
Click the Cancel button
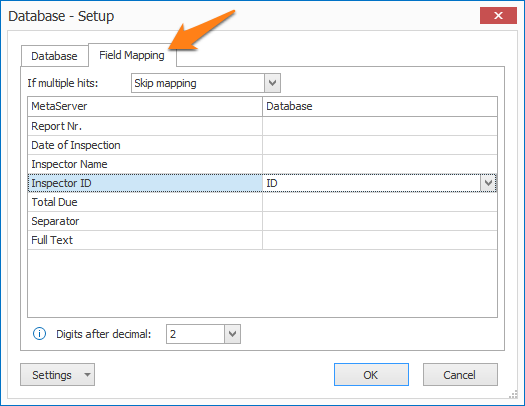pyautogui.click(x=460, y=375)
